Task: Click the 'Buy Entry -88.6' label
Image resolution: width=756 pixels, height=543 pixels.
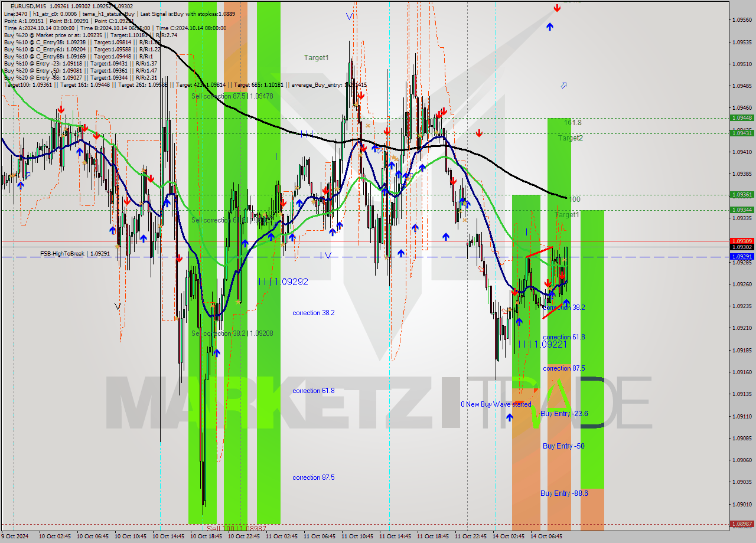Action: click(x=564, y=493)
